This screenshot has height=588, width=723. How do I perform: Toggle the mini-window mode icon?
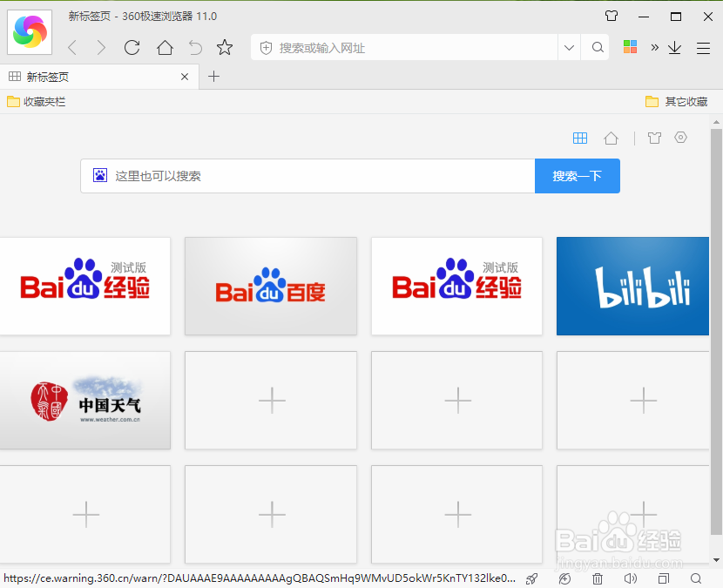[x=663, y=578]
